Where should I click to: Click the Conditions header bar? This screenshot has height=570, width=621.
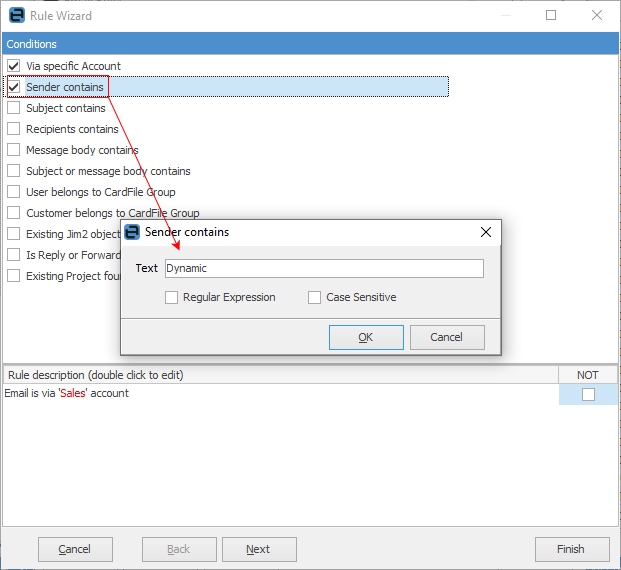[x=310, y=44]
